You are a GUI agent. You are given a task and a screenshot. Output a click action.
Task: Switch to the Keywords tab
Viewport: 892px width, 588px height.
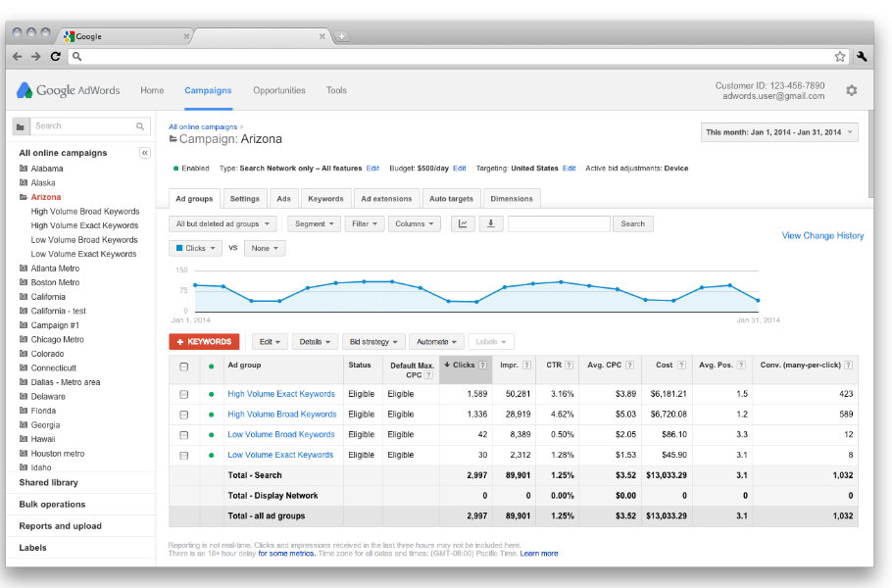coord(325,198)
